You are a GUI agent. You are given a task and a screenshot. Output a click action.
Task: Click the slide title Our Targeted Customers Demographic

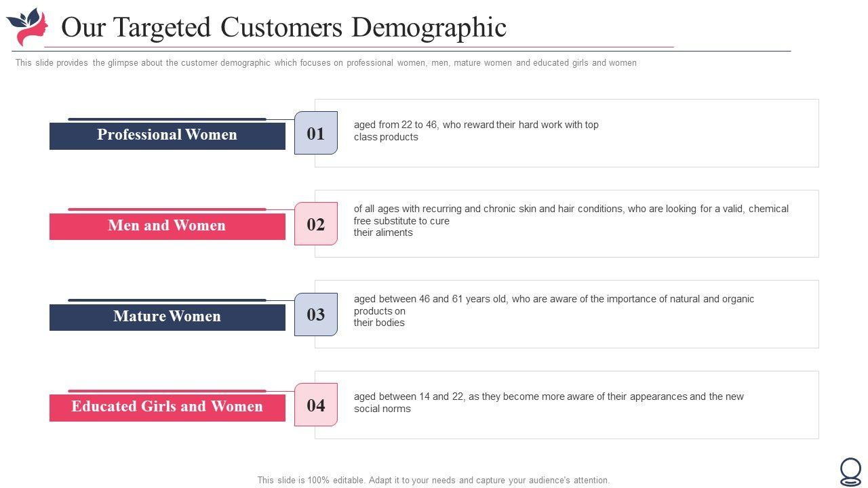[283, 28]
